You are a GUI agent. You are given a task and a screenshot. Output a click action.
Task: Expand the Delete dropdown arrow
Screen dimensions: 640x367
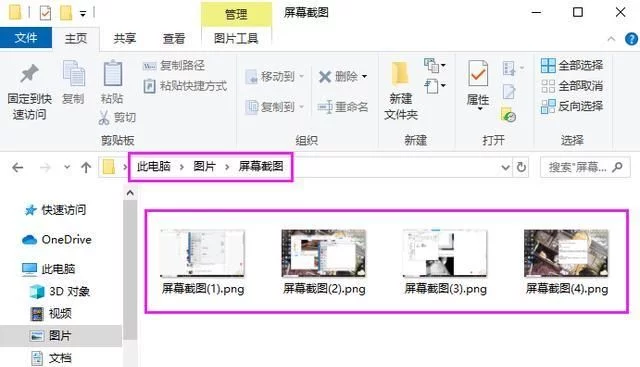[364, 76]
